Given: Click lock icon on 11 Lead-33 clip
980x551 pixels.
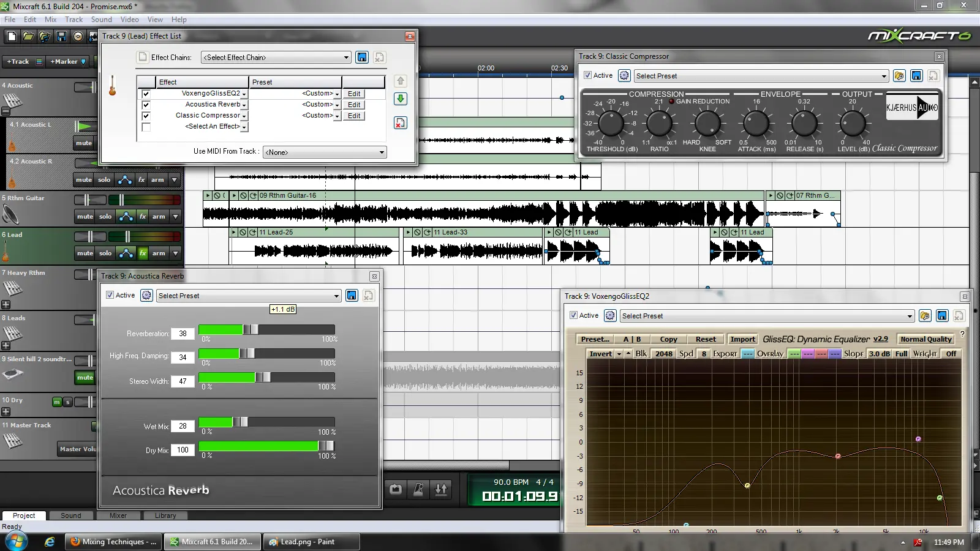Looking at the screenshot, I should (418, 233).
